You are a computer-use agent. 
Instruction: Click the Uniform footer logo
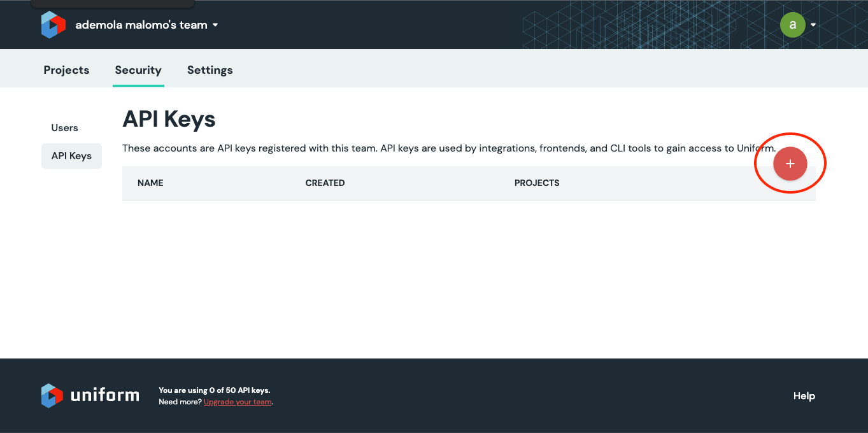coord(90,395)
